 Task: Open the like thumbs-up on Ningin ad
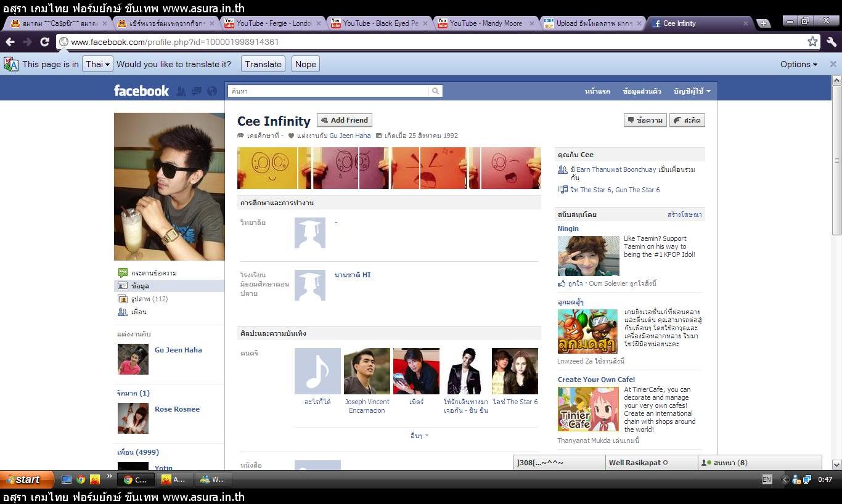(562, 283)
